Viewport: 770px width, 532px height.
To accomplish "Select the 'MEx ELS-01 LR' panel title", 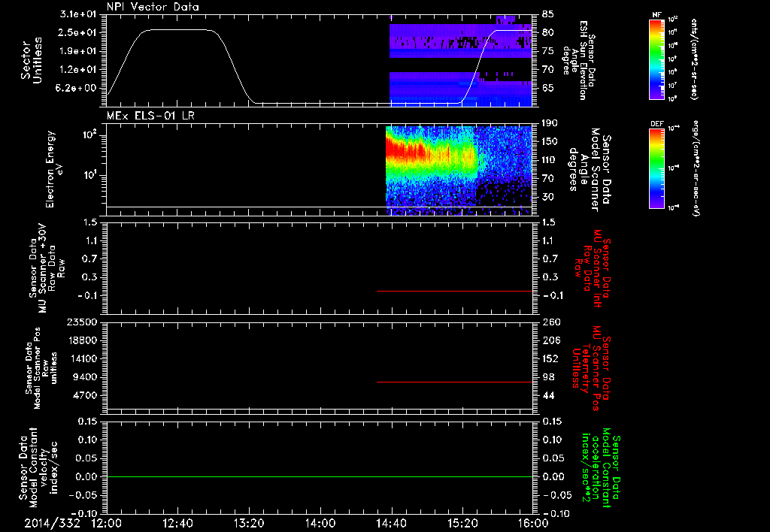I will tap(150, 116).
